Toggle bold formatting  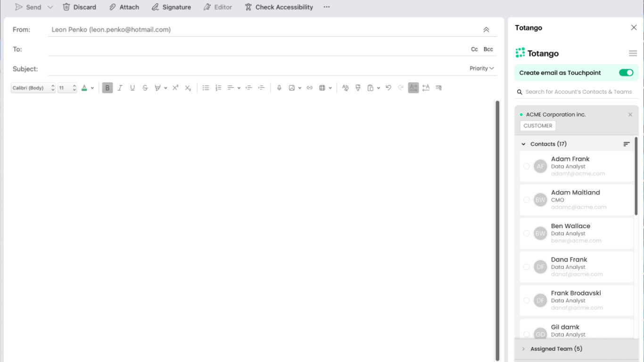(x=107, y=88)
